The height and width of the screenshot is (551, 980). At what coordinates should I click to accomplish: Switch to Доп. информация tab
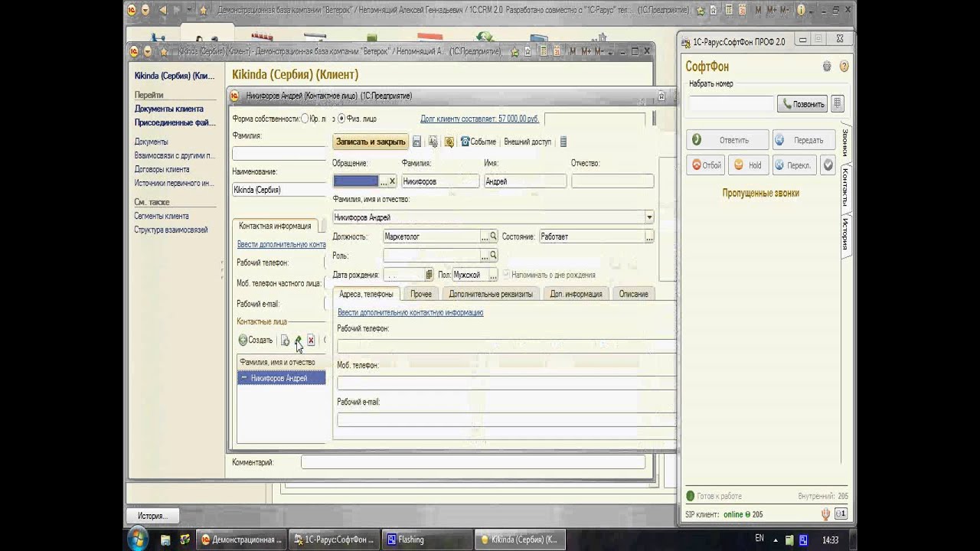[x=576, y=294]
